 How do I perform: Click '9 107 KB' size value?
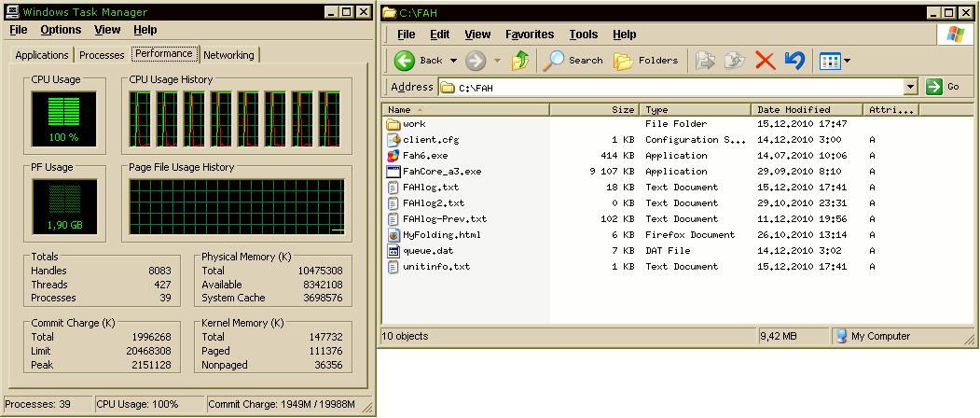(612, 172)
